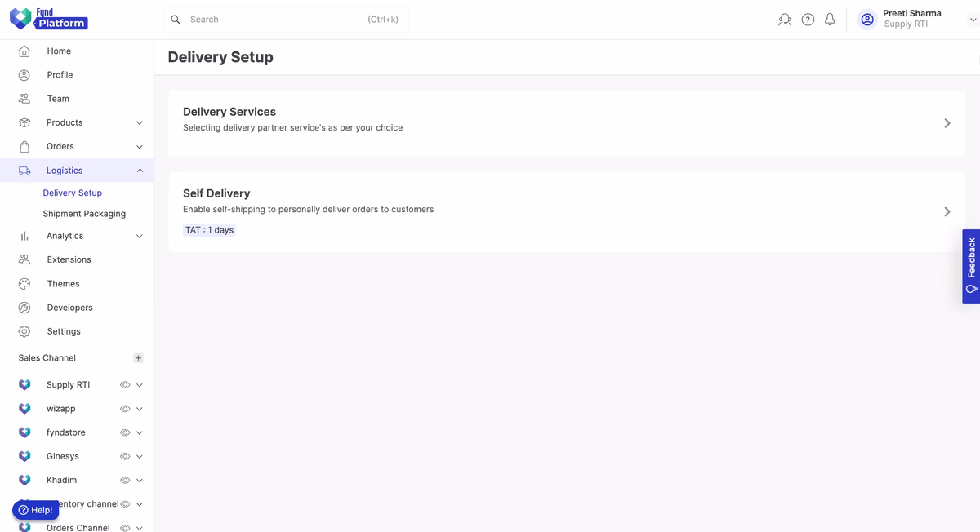Add a new Sales Channel with plus icon
980x532 pixels.
[x=138, y=358]
